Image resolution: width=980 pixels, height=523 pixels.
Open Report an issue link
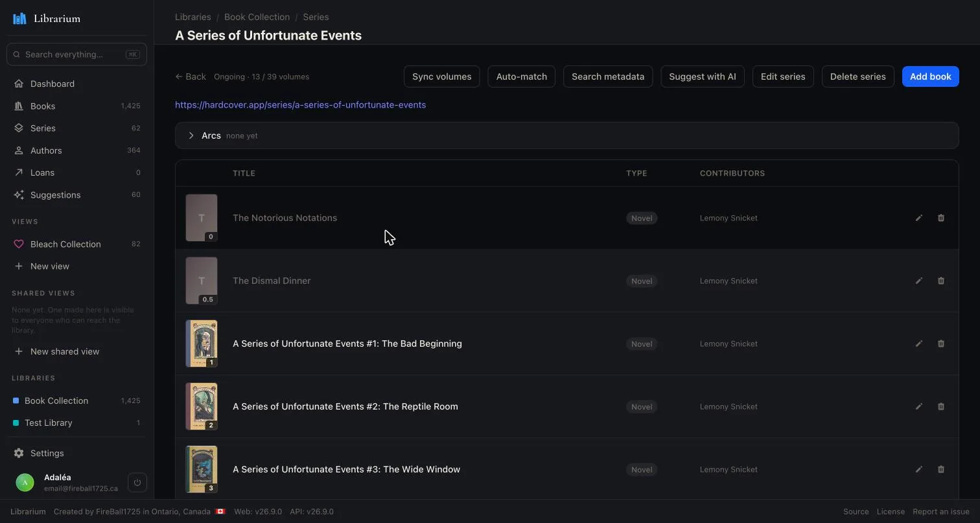[941, 511]
